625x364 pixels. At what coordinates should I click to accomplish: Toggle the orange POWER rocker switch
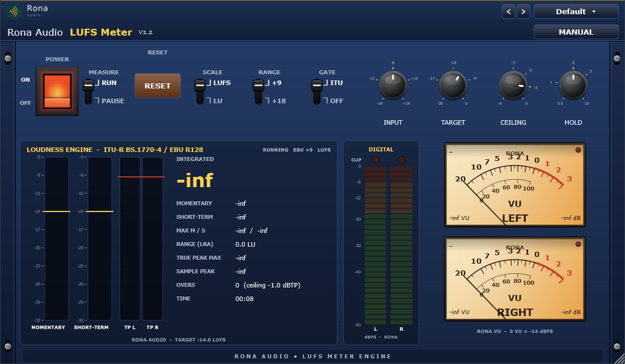tap(57, 91)
